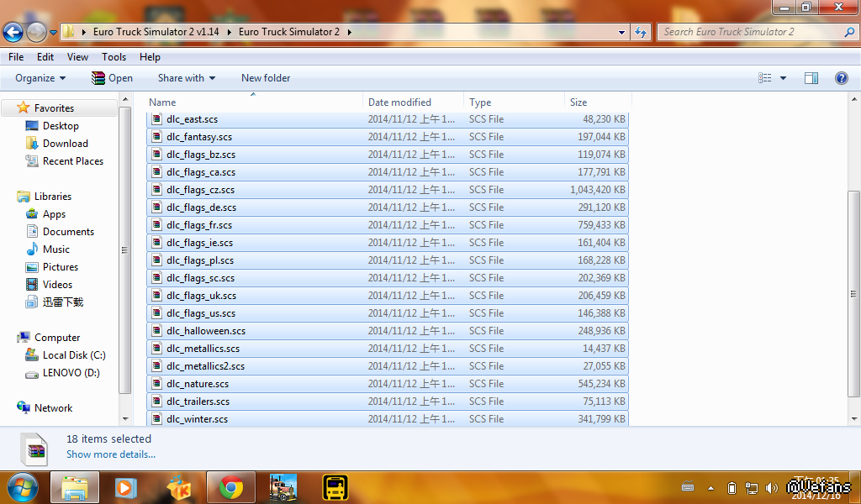Select Favorites in navigation pane
861x504 pixels.
54,108
